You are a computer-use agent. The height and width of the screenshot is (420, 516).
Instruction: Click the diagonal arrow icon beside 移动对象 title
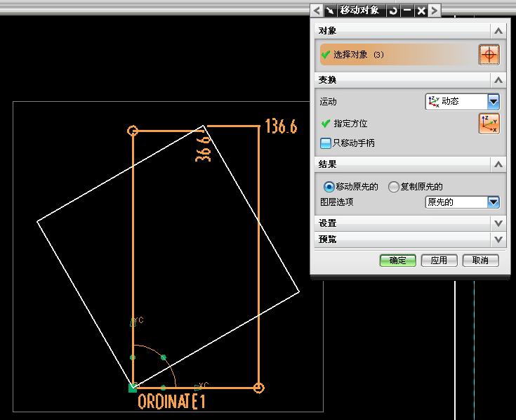pyautogui.click(x=329, y=11)
